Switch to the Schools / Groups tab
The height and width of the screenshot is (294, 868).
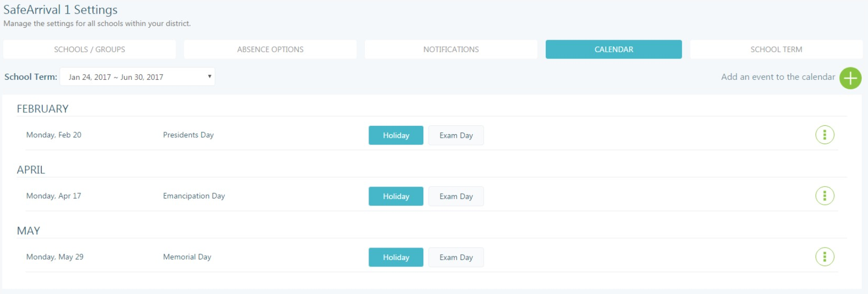click(x=89, y=50)
